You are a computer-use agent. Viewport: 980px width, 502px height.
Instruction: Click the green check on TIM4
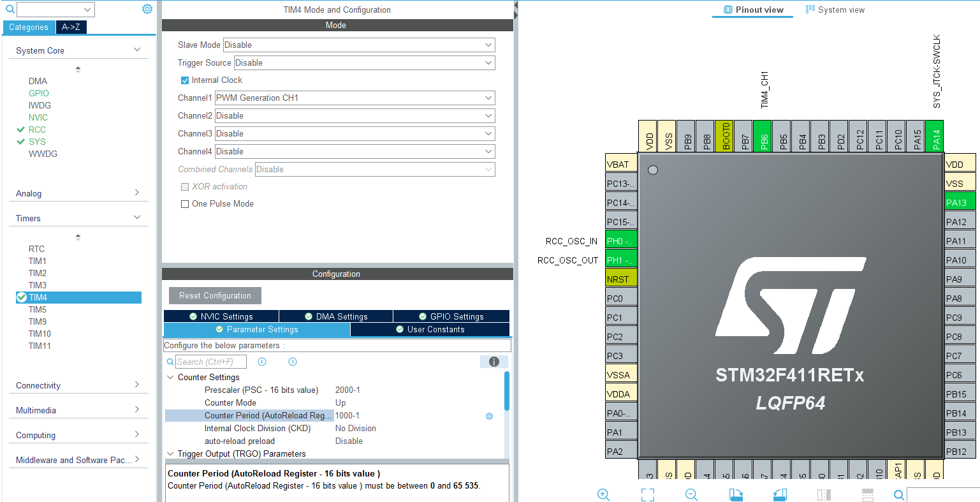pos(22,297)
